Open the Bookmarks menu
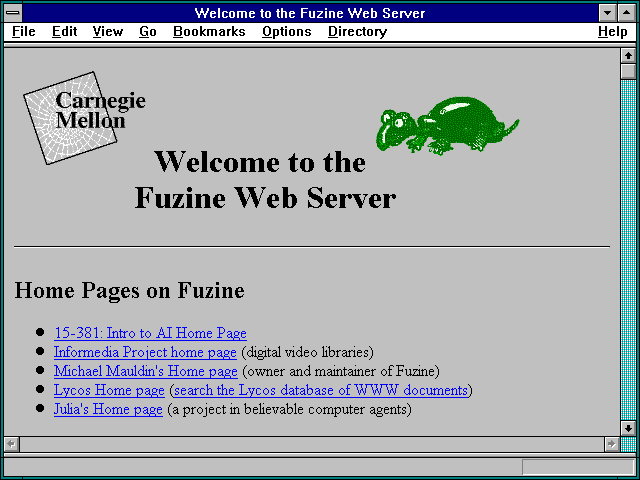The height and width of the screenshot is (480, 640). [x=209, y=31]
